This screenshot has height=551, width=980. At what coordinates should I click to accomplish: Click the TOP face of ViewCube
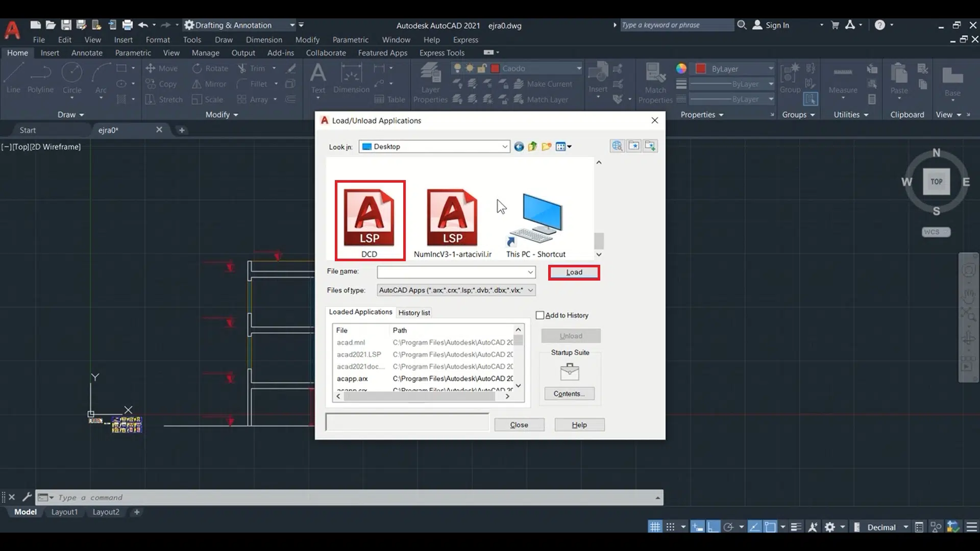click(x=936, y=182)
